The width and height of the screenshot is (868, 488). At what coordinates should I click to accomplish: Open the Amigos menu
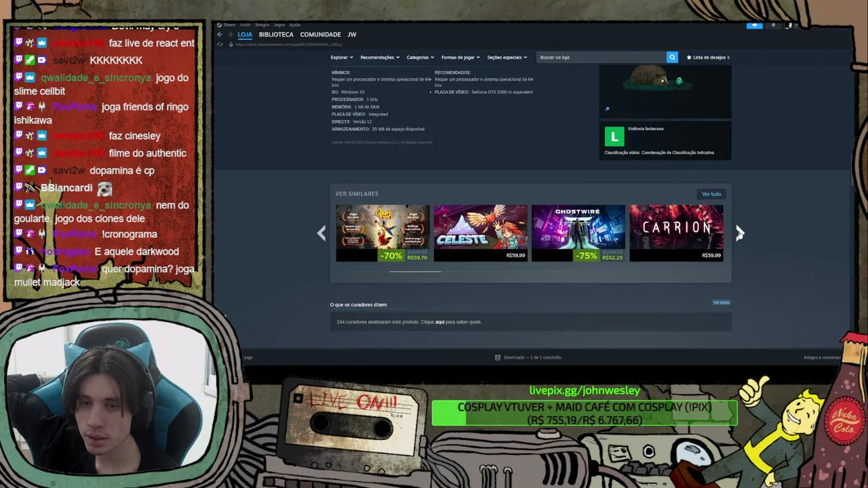click(262, 25)
